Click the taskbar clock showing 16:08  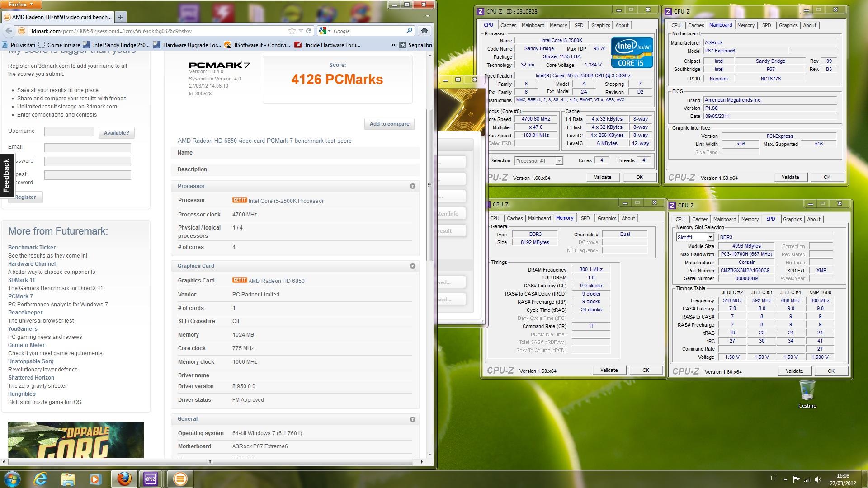point(843,479)
